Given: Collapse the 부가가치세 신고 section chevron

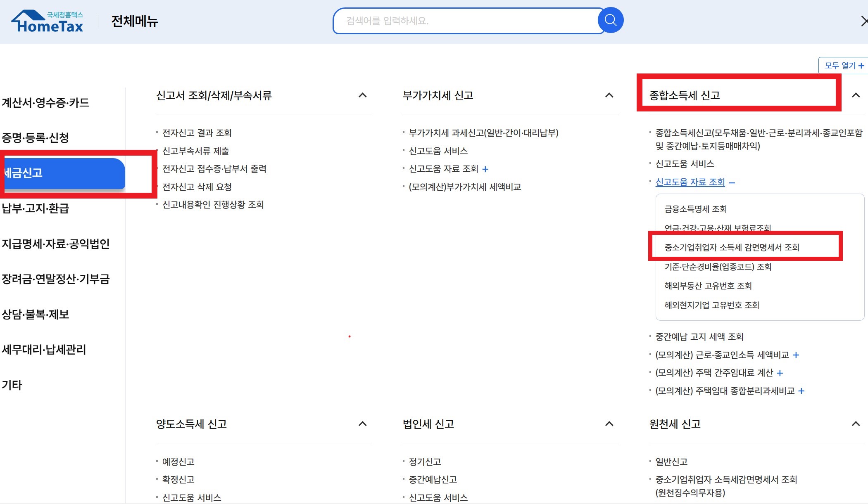Looking at the screenshot, I should pyautogui.click(x=609, y=95).
